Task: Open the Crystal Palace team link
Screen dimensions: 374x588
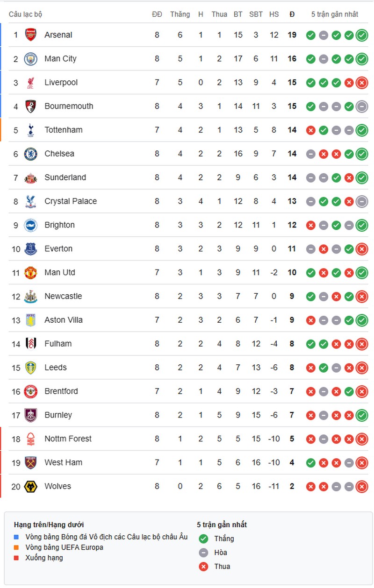Action: (71, 201)
